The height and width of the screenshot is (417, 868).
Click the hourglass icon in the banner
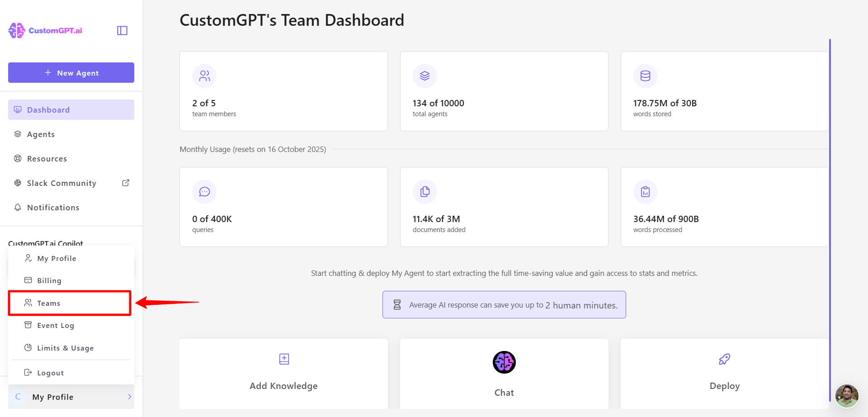pos(397,305)
